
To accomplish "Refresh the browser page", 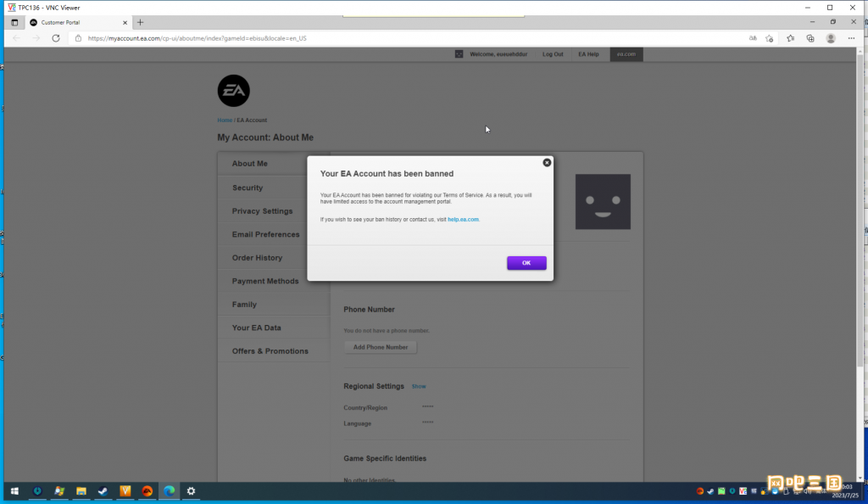I will click(56, 38).
